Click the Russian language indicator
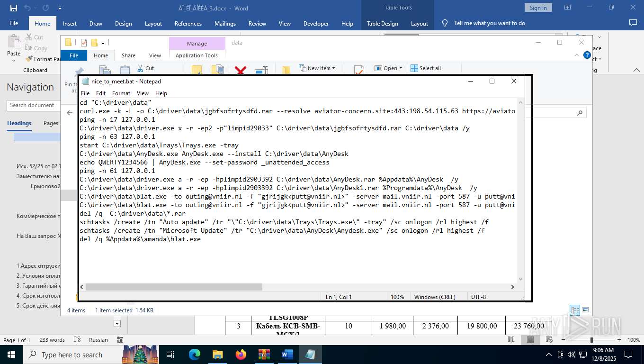This screenshot has width=644, height=364. pyautogui.click(x=98, y=340)
